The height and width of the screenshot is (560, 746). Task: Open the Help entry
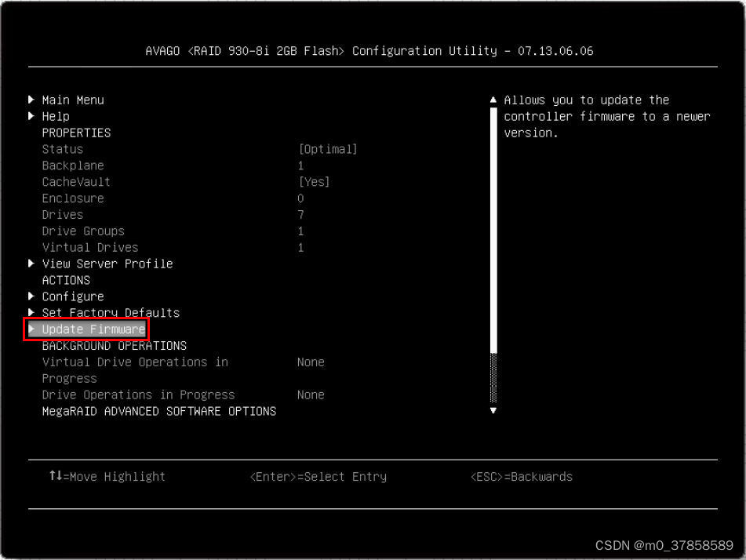click(x=56, y=117)
